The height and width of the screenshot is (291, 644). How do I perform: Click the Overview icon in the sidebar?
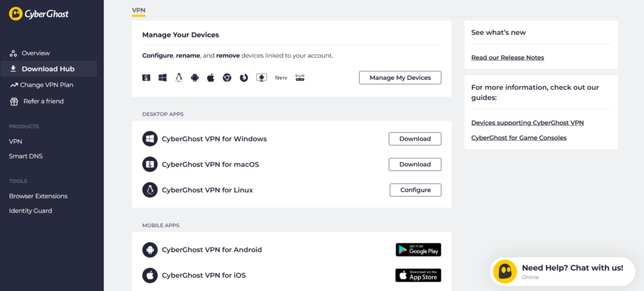tap(13, 53)
